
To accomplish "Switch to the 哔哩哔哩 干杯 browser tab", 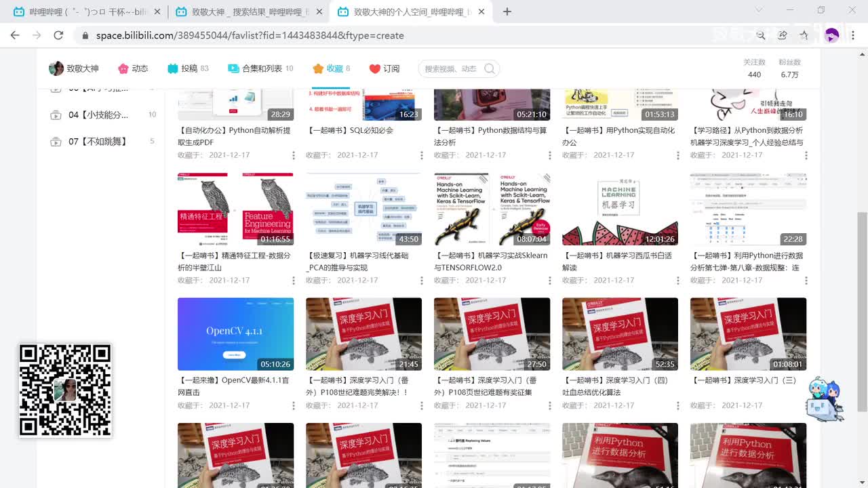I will (88, 12).
